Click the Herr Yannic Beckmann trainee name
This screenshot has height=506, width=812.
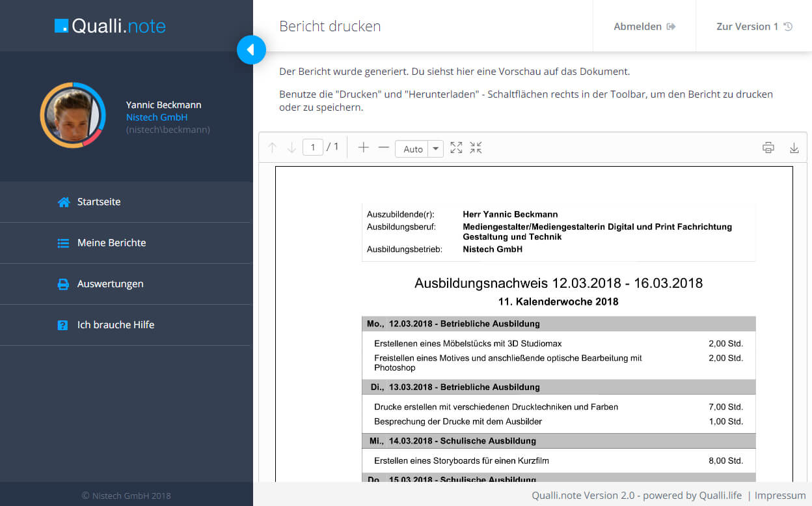[x=510, y=214]
